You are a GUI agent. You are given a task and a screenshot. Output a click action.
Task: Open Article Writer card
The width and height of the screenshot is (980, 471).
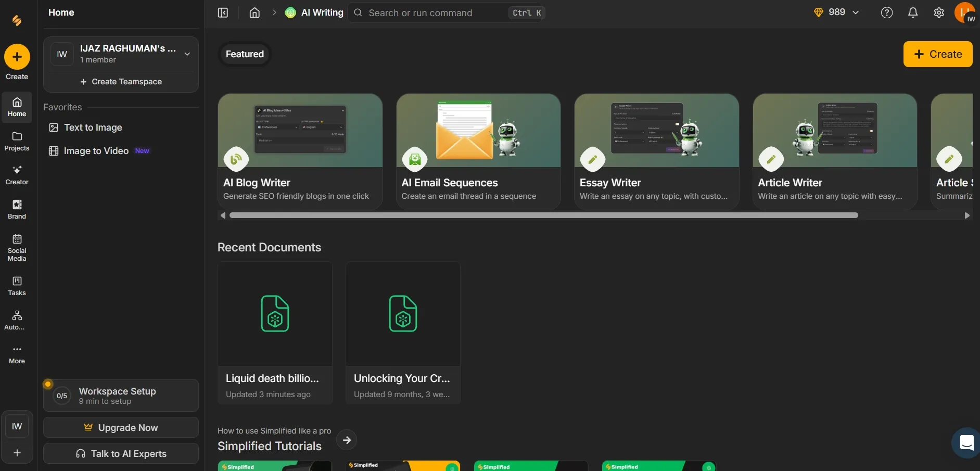[x=835, y=151]
